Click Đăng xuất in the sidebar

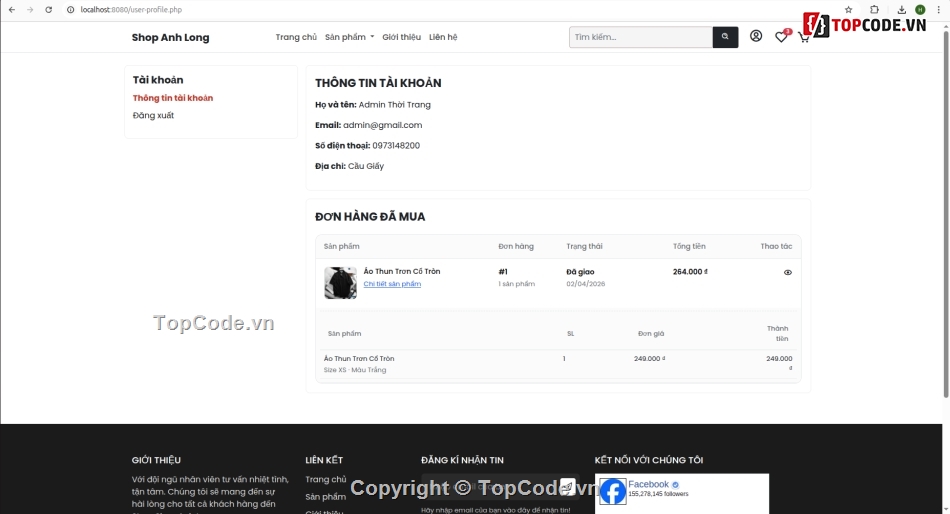pyautogui.click(x=153, y=115)
